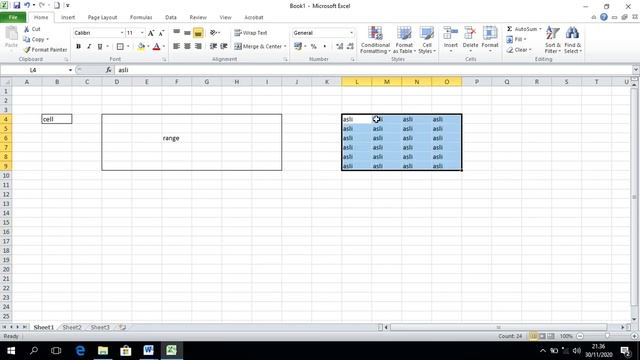This screenshot has width=640, height=360.
Task: Click the Insert Function fx icon
Action: tap(109, 70)
